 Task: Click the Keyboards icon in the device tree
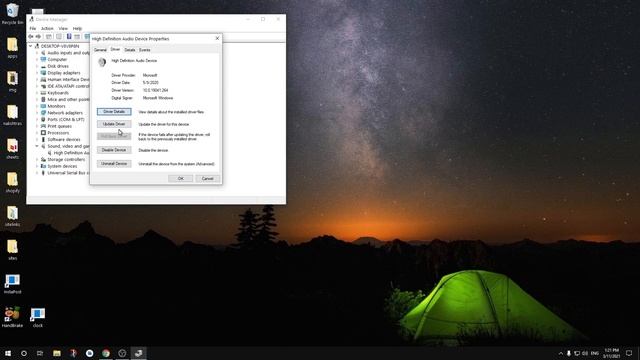click(43, 93)
